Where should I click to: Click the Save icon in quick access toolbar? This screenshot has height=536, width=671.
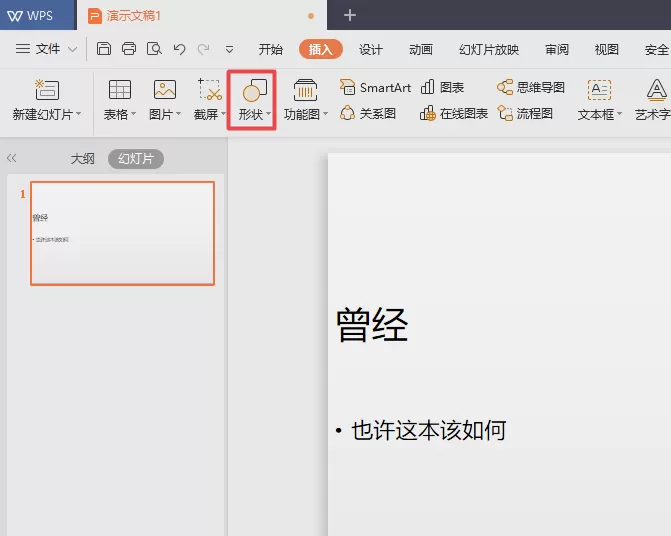pos(104,49)
